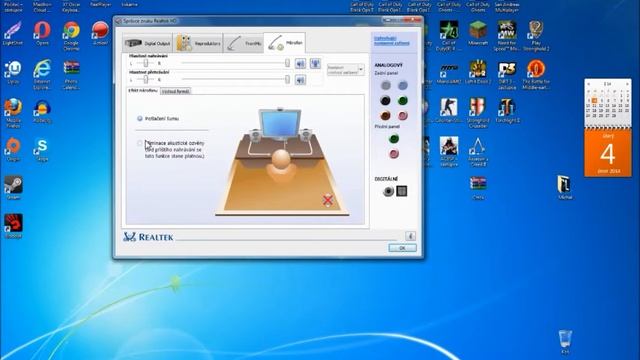Select the Minecraft desktop icon
This screenshot has height=360, width=640.
[478, 33]
